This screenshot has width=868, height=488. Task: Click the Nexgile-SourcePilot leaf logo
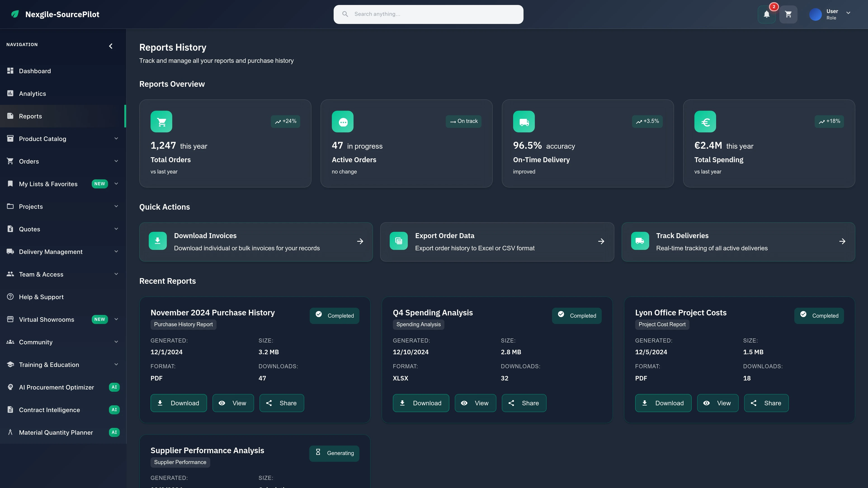click(15, 14)
